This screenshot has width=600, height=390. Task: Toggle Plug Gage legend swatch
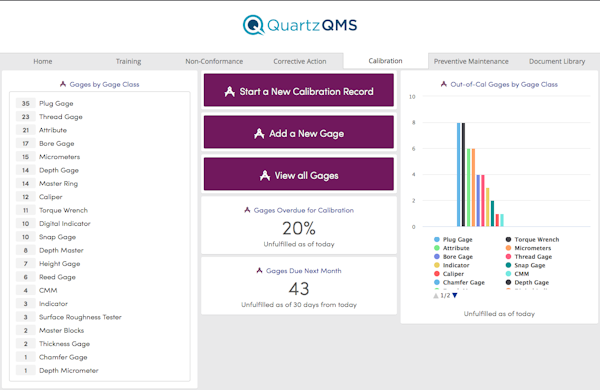(437, 239)
